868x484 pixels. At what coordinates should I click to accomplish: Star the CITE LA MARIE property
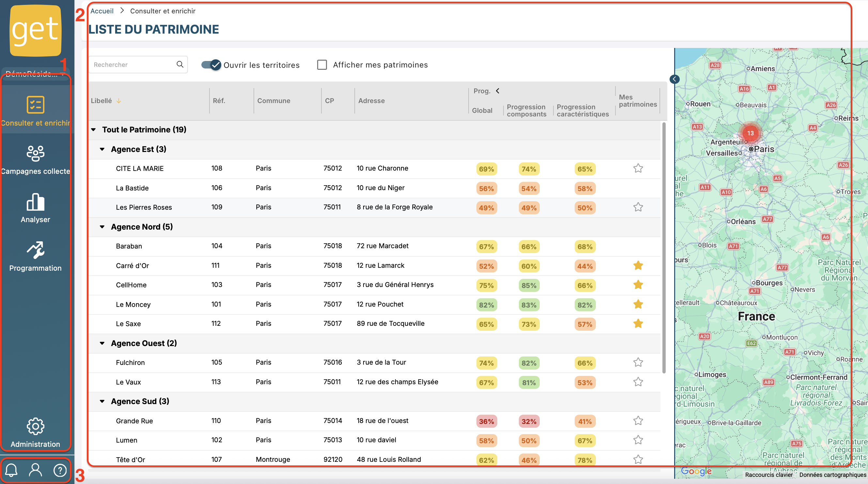638,168
